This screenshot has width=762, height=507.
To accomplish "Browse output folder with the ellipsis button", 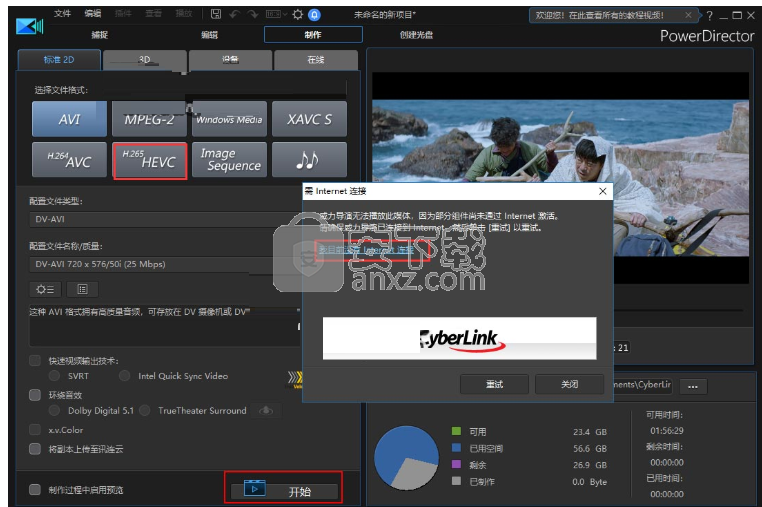I will [x=693, y=387].
